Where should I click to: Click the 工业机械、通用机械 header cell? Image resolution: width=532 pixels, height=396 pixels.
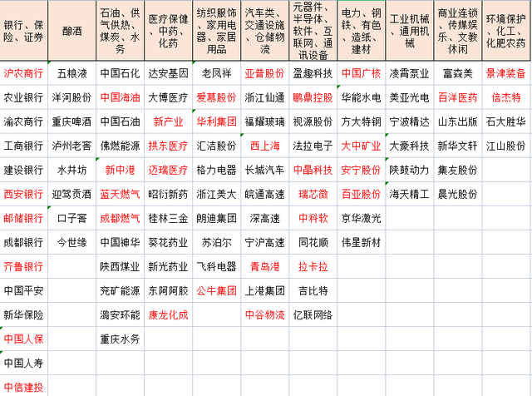(410, 31)
